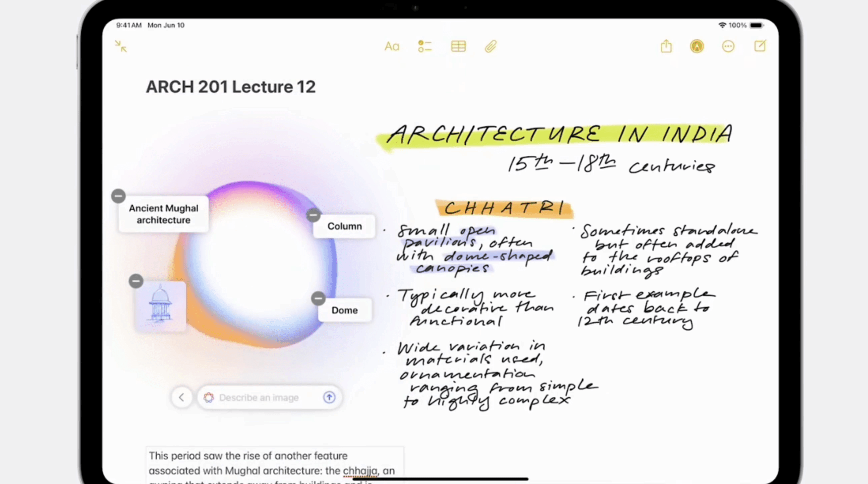This screenshot has height=484, width=868.
Task: Remove the Column concept with its minus button
Action: coord(313,215)
